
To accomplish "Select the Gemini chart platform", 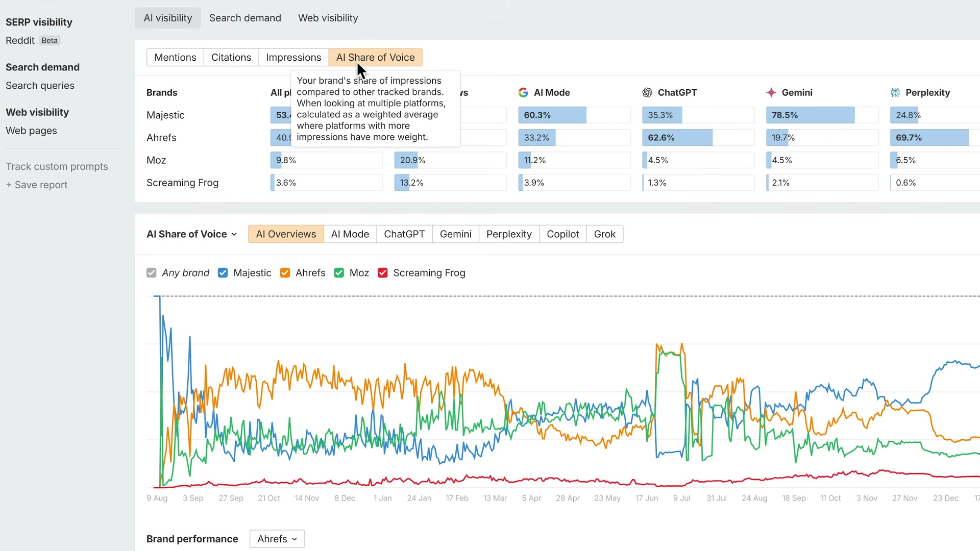I will point(456,234).
